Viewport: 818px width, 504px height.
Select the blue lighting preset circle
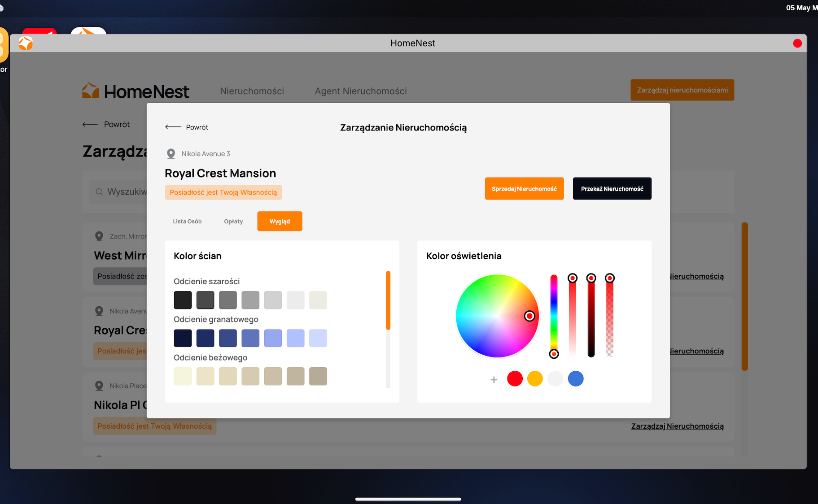click(x=576, y=379)
